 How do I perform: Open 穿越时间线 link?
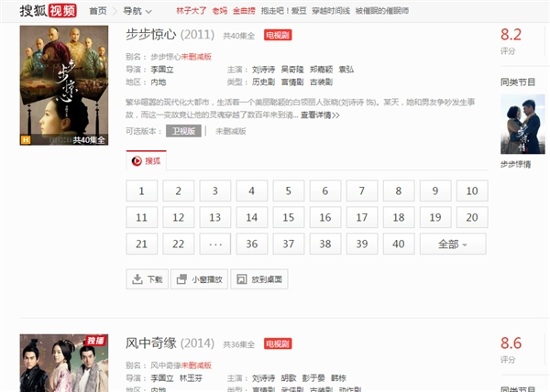click(331, 11)
